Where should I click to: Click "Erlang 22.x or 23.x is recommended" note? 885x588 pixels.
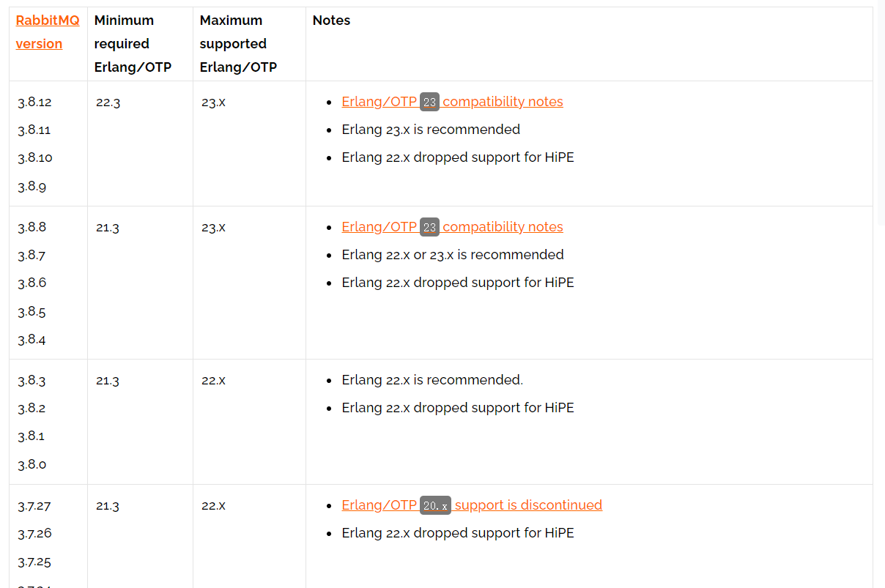click(453, 255)
